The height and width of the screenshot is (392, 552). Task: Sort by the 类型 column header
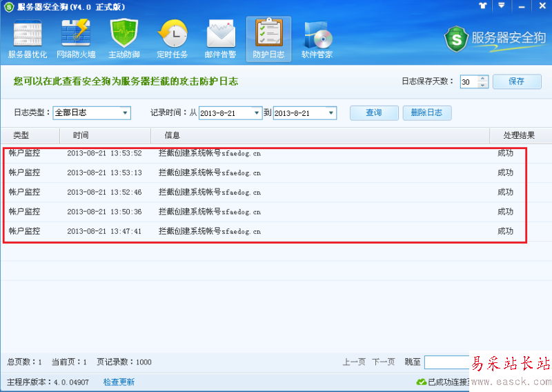[x=30, y=135]
